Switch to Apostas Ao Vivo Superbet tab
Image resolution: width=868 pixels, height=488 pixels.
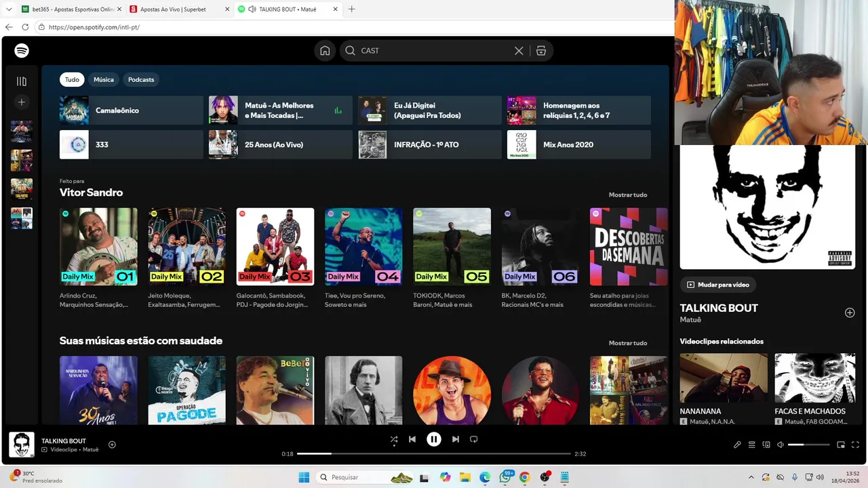click(x=180, y=9)
